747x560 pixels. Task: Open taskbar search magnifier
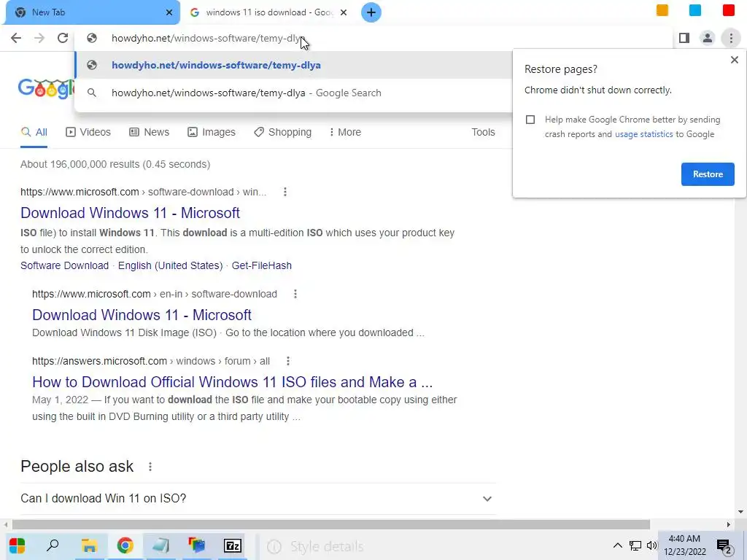53,545
